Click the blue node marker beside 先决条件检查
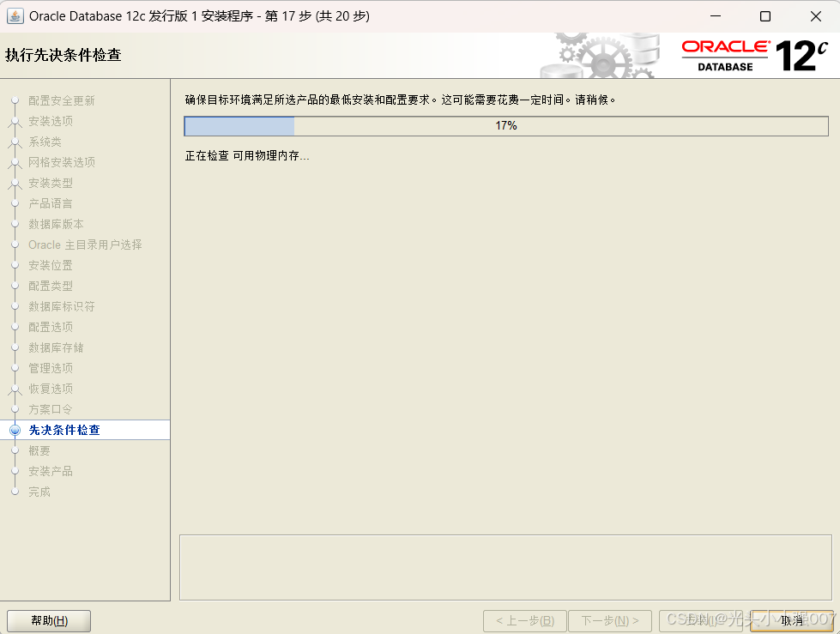Image resolution: width=840 pixels, height=634 pixels. click(x=15, y=430)
